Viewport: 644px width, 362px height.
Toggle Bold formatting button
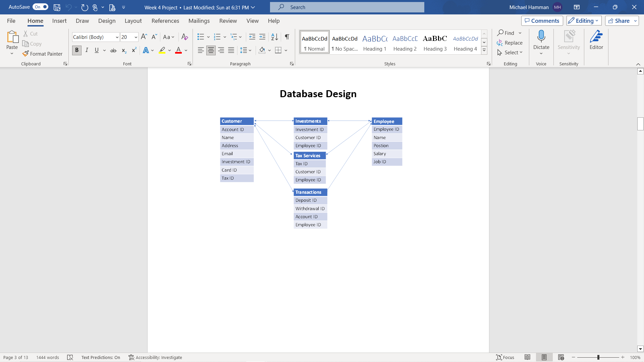(77, 50)
